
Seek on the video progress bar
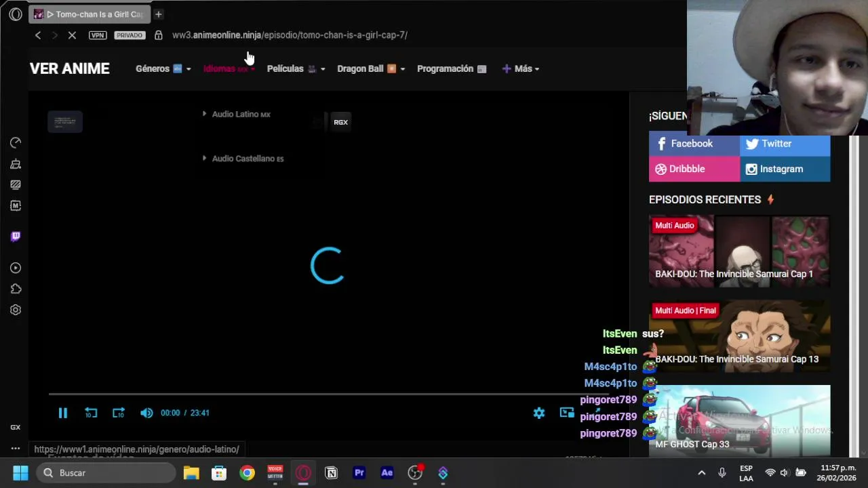[x=328, y=393]
